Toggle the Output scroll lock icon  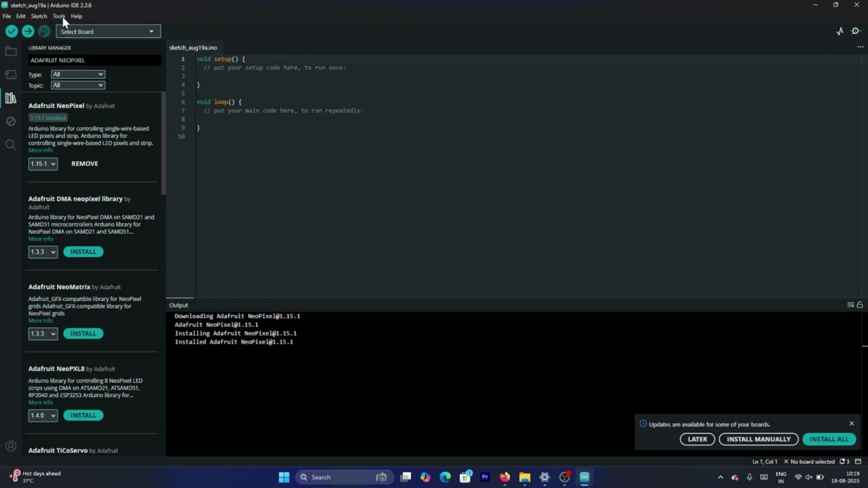point(860,305)
